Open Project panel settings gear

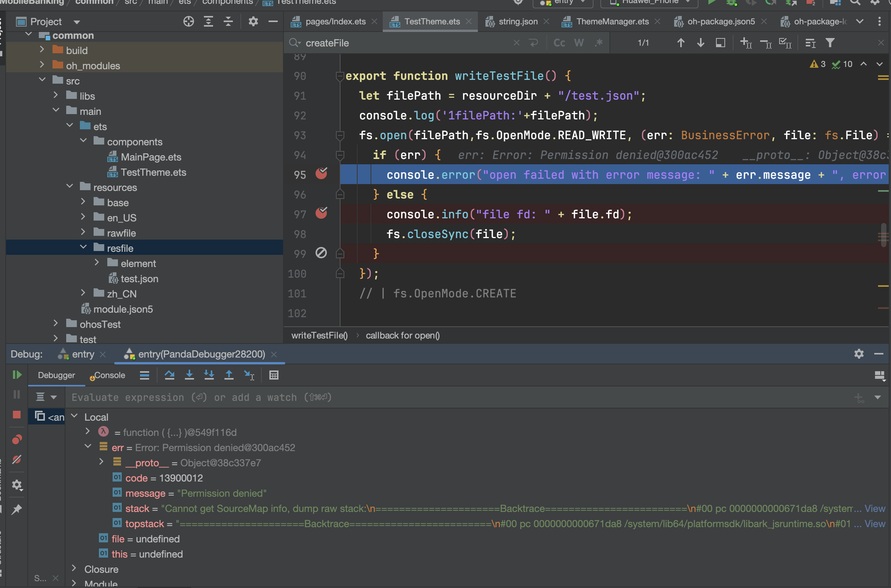point(253,22)
